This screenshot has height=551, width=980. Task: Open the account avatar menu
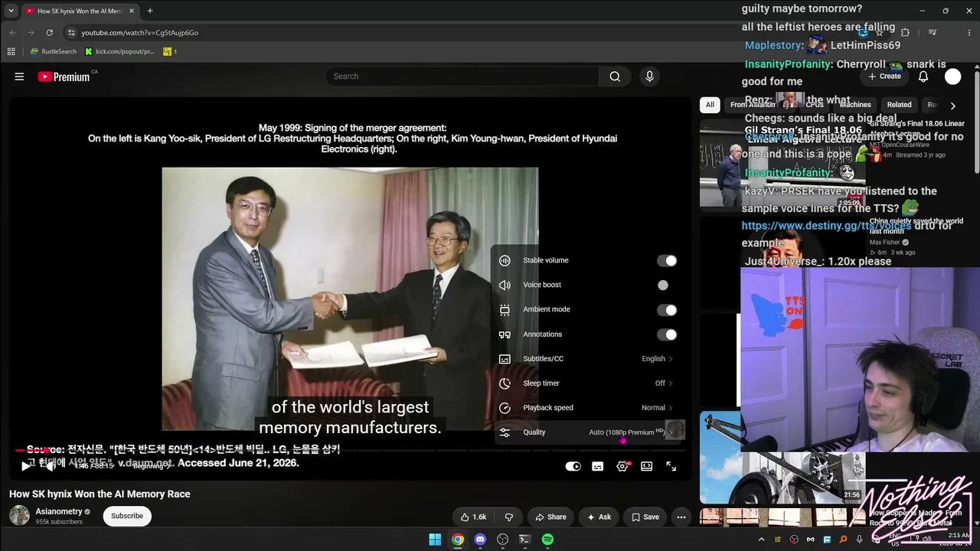click(952, 77)
